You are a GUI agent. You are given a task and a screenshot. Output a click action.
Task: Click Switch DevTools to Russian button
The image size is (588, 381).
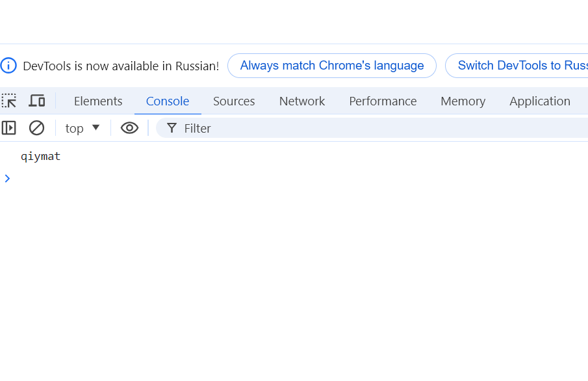tap(520, 66)
